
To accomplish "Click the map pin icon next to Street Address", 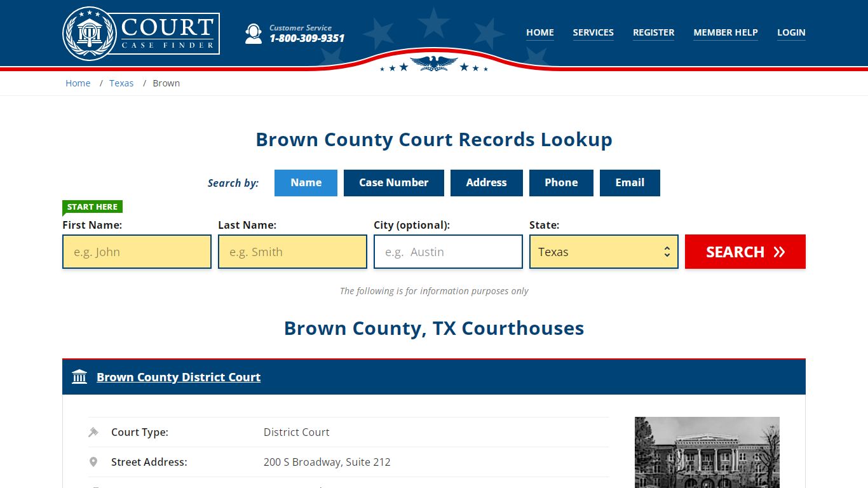I will point(93,462).
